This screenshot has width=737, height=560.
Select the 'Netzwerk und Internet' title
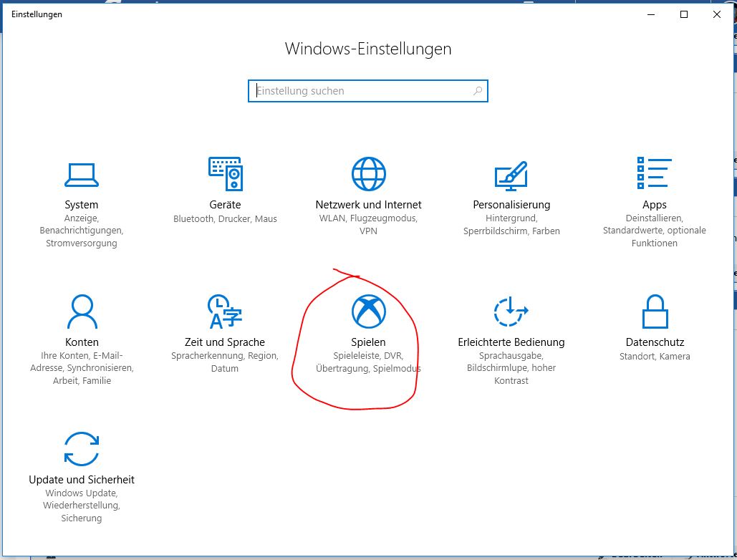pos(368,205)
